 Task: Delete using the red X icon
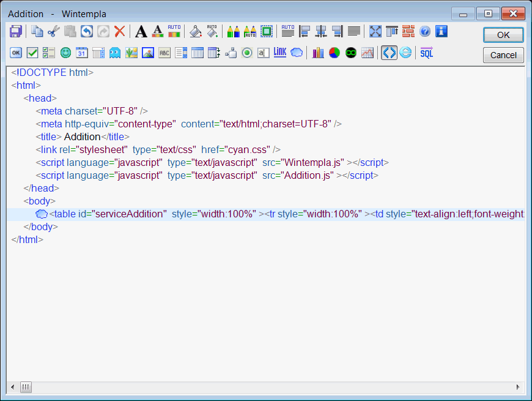pyautogui.click(x=119, y=32)
